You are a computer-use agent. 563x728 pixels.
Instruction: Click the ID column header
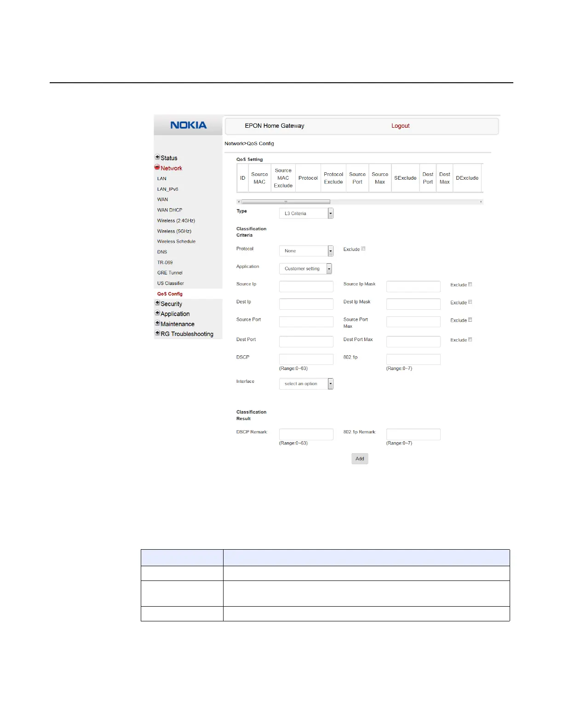(242, 178)
